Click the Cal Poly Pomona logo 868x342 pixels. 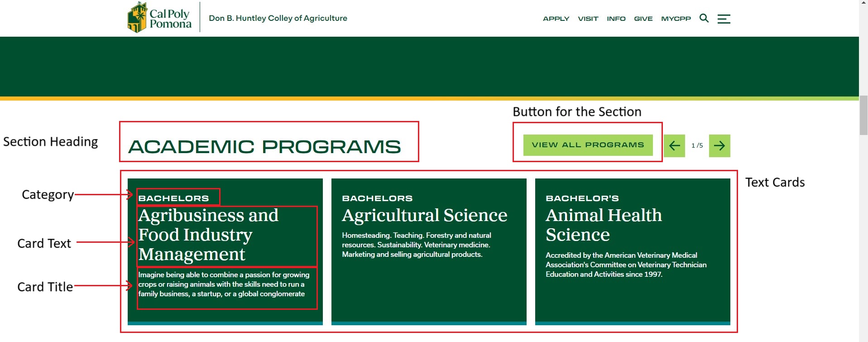(x=159, y=18)
